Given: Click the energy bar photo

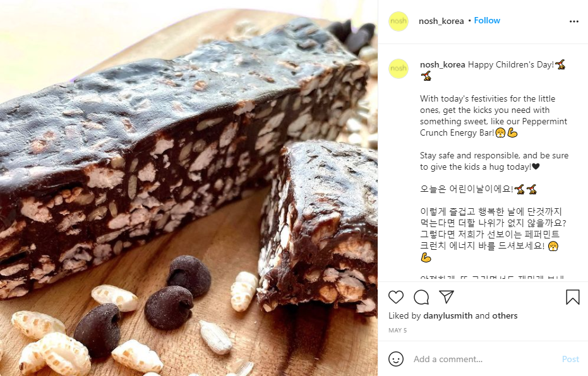Looking at the screenshot, I should tap(189, 188).
